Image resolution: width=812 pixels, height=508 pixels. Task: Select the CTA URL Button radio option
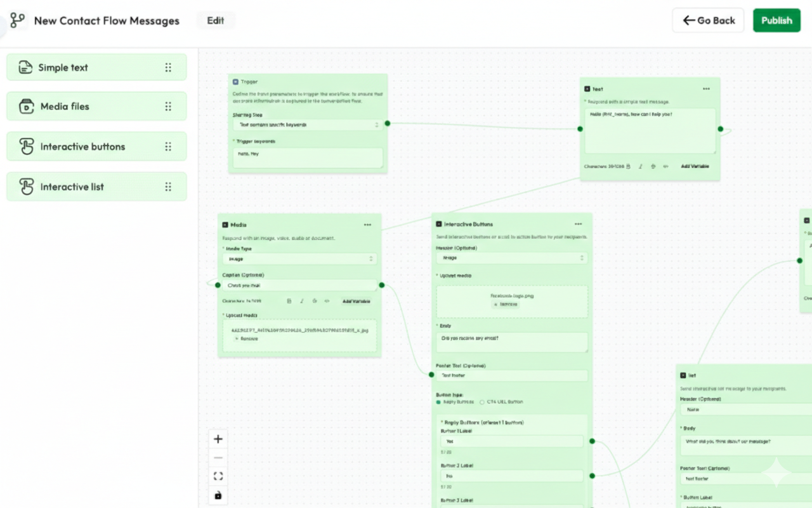point(482,402)
